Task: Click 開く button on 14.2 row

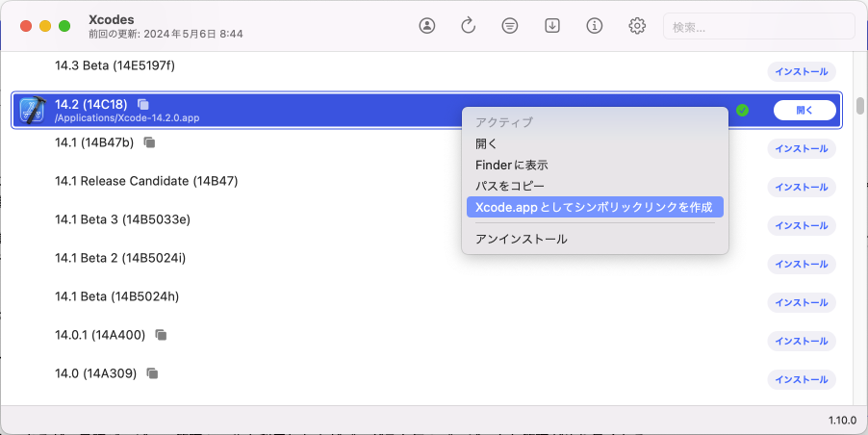Action: [804, 110]
